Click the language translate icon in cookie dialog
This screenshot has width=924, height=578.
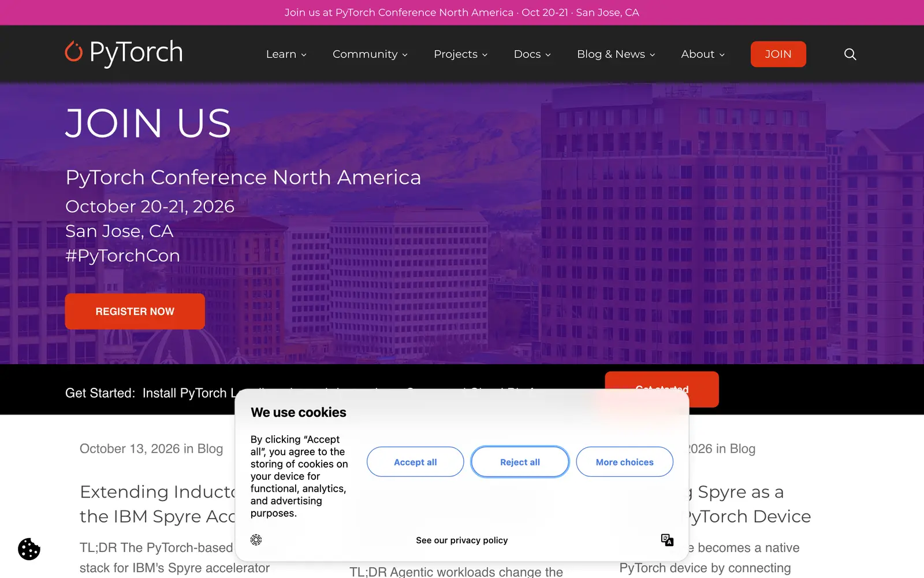pyautogui.click(x=667, y=540)
